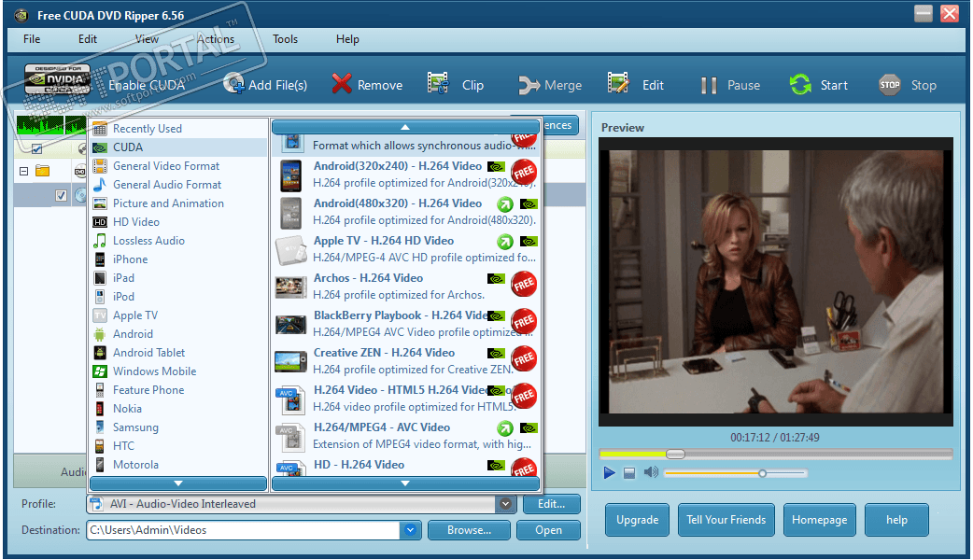Click the profile Edit... button
This screenshot has width=973, height=560.
(551, 504)
